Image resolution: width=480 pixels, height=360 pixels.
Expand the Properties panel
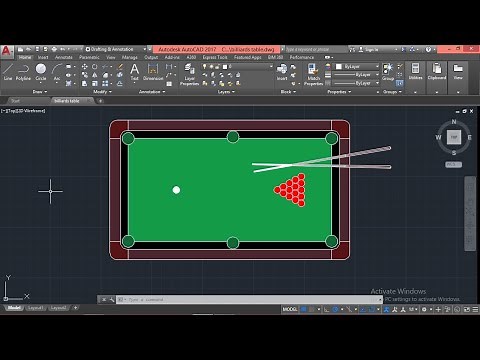click(x=339, y=92)
